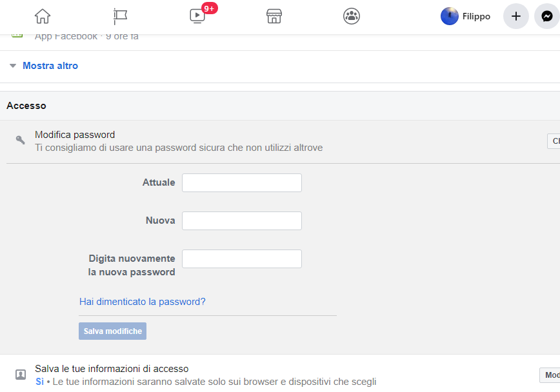Screen dimensions: 560x392
Task: Focus the retype new password field
Action: [x=242, y=259]
